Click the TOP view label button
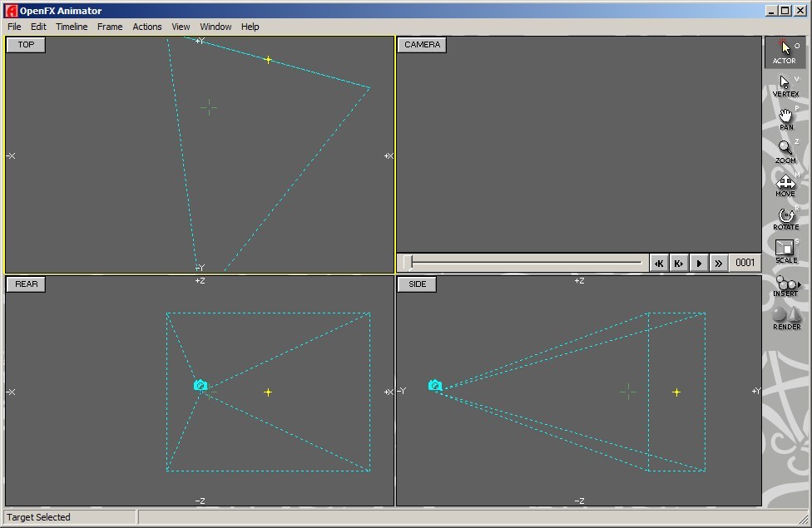 (26, 45)
